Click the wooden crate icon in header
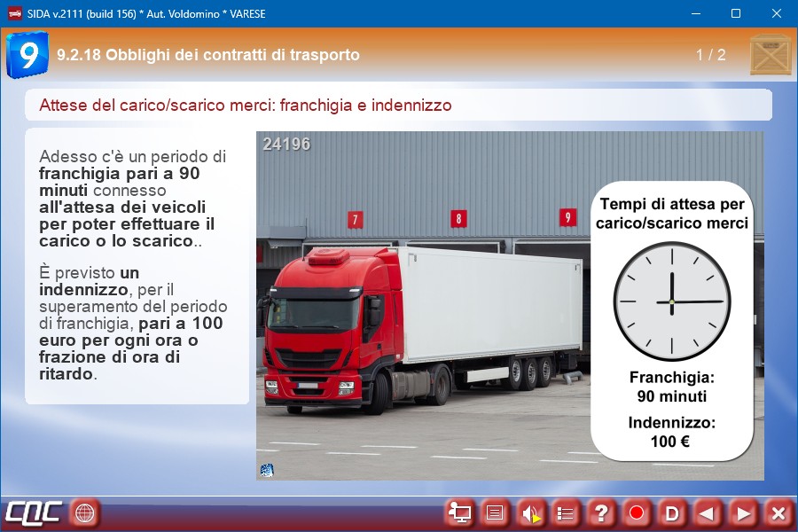Viewport: 798px width, 532px height. point(770,55)
